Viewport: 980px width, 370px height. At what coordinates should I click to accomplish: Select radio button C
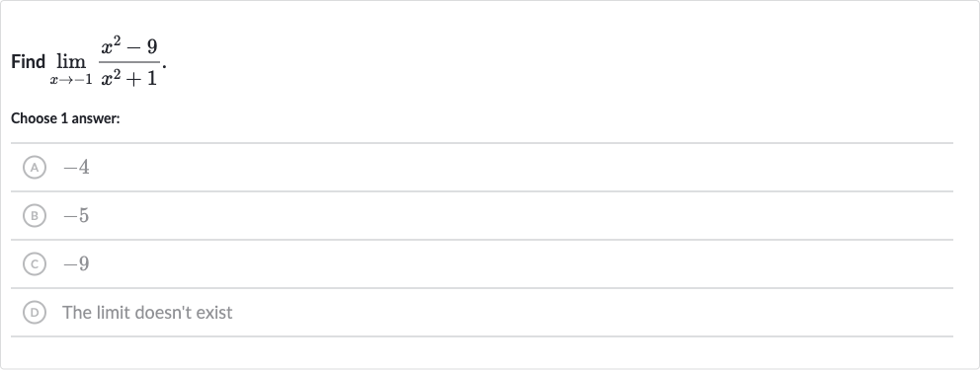point(35,263)
